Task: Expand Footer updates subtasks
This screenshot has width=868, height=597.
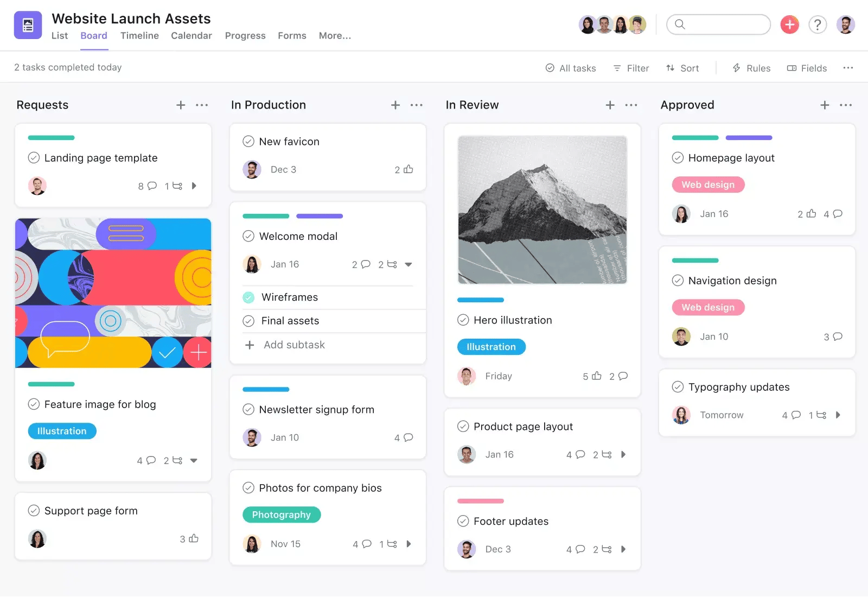Action: click(623, 549)
